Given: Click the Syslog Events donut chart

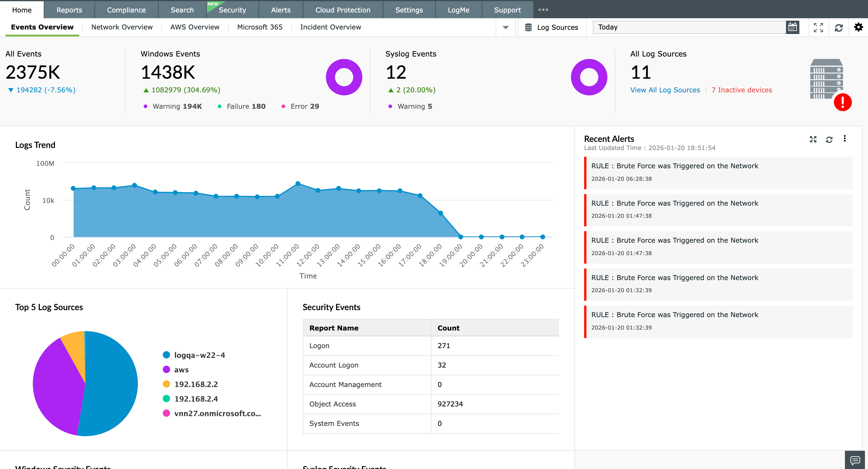Looking at the screenshot, I should (589, 77).
